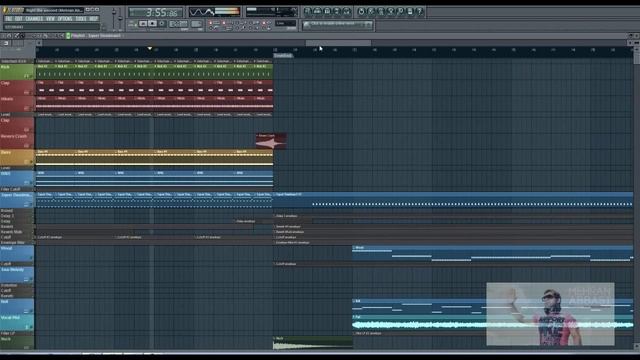Open the piano roll shortcut icon
This screenshot has width=640, height=360.
coord(327,11)
